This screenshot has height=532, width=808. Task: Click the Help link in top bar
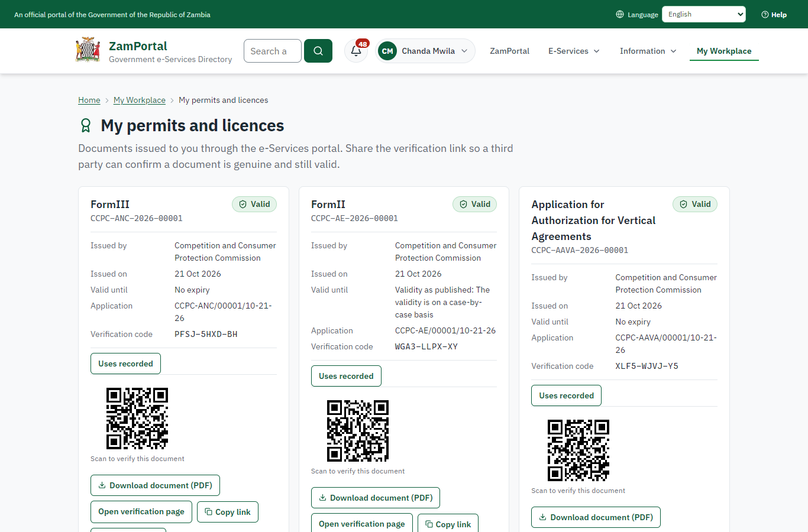tap(774, 14)
